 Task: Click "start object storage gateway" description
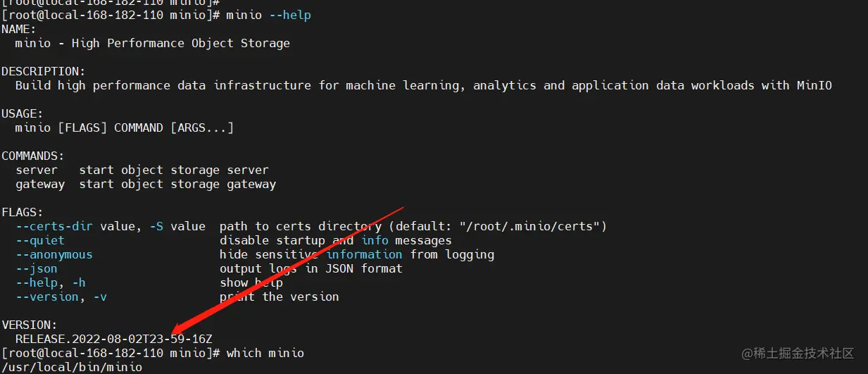pyautogui.click(x=177, y=184)
